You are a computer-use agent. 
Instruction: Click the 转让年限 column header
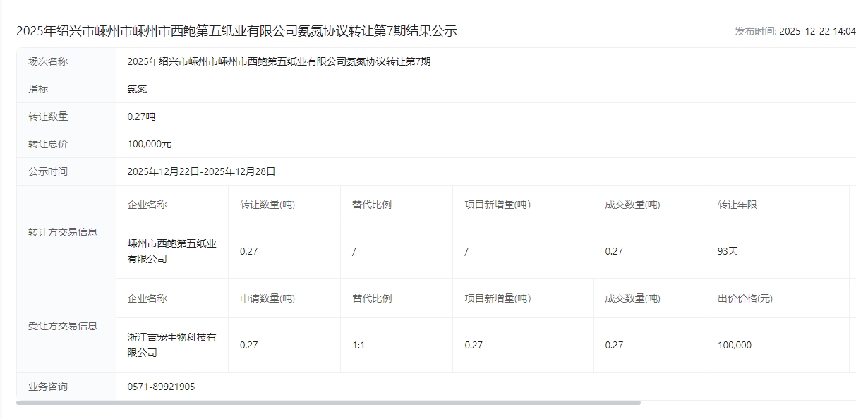(737, 205)
